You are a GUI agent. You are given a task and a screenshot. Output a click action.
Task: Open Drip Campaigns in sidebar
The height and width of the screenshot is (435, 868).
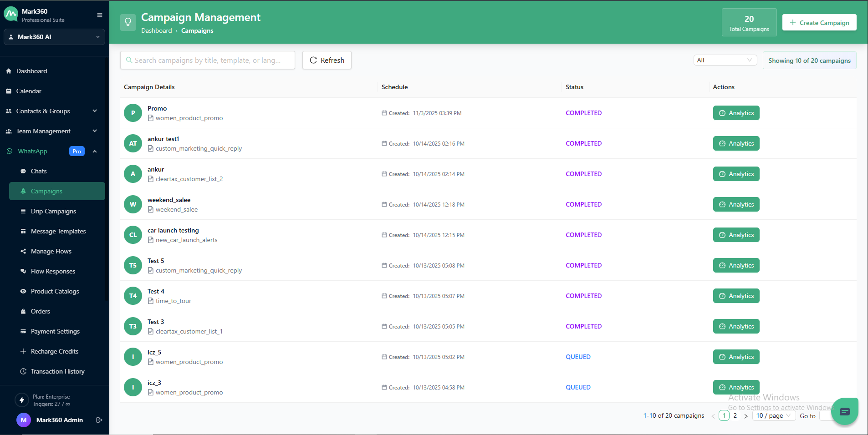click(53, 211)
